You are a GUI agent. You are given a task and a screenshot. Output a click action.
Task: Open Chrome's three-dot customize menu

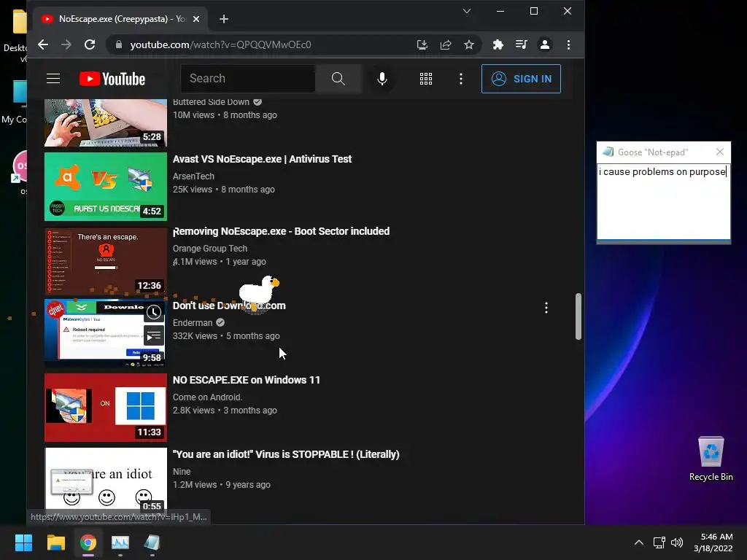pos(568,44)
